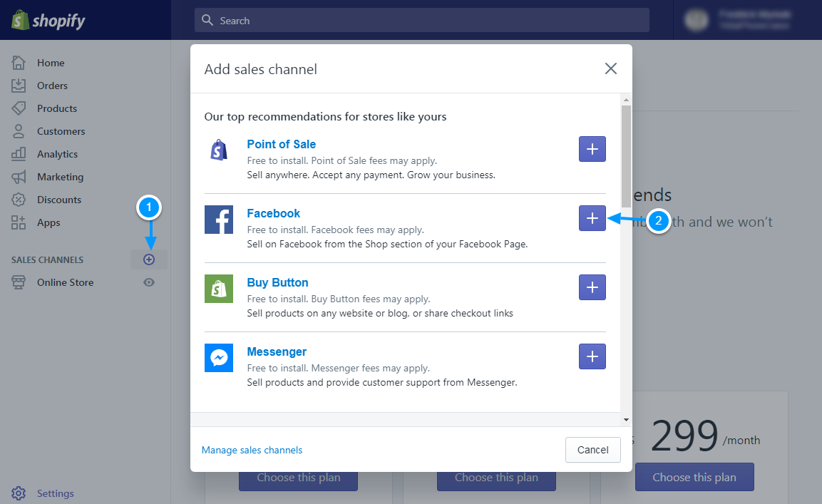Open the Messenger title link
Viewport: 822px width, 504px height.
(277, 352)
